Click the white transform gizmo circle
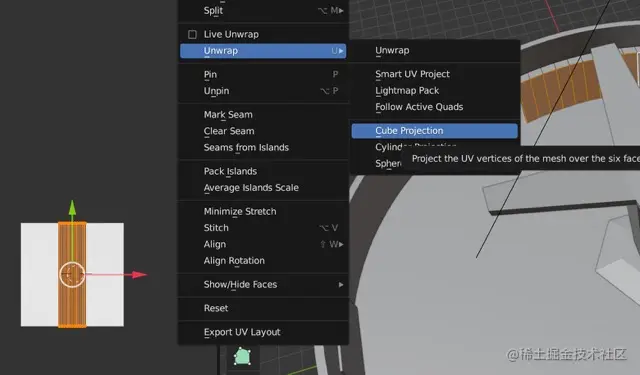This screenshot has height=375, width=640. 72,275
